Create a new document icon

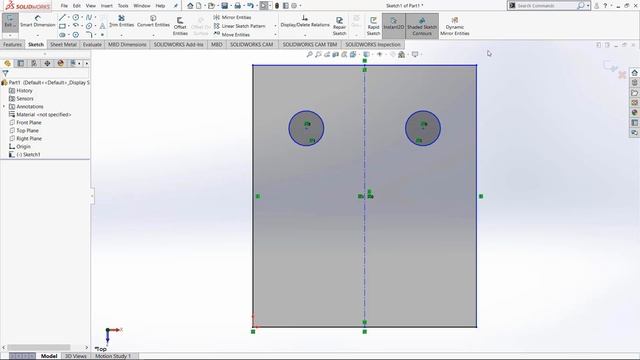pos(199,6)
